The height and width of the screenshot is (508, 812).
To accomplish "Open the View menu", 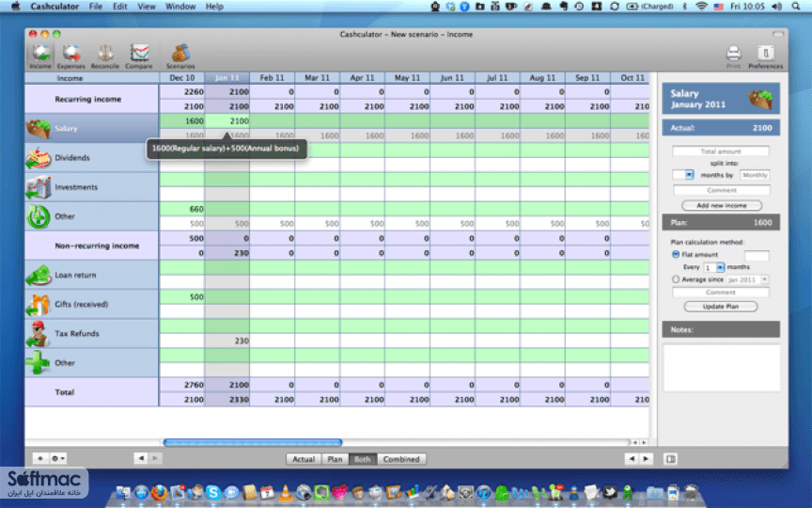I will click(x=147, y=7).
